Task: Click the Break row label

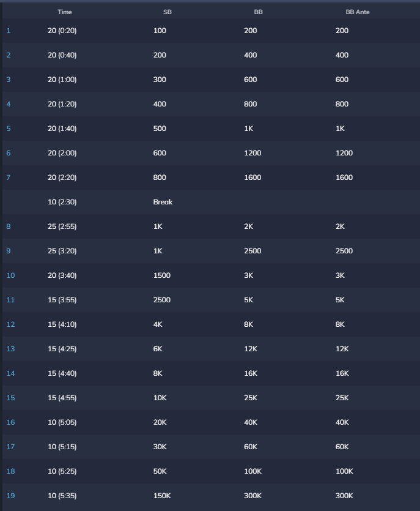Action: pyautogui.click(x=163, y=202)
